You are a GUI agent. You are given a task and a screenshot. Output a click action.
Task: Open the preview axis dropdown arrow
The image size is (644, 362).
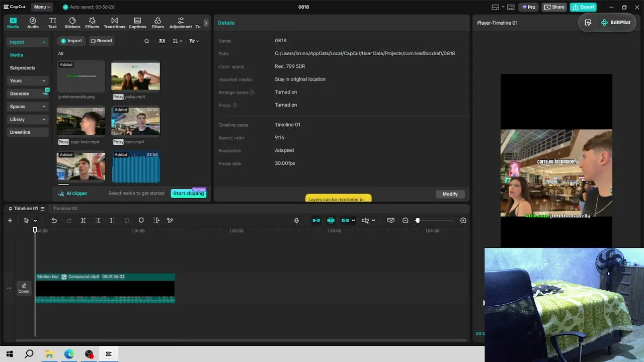tap(373, 221)
